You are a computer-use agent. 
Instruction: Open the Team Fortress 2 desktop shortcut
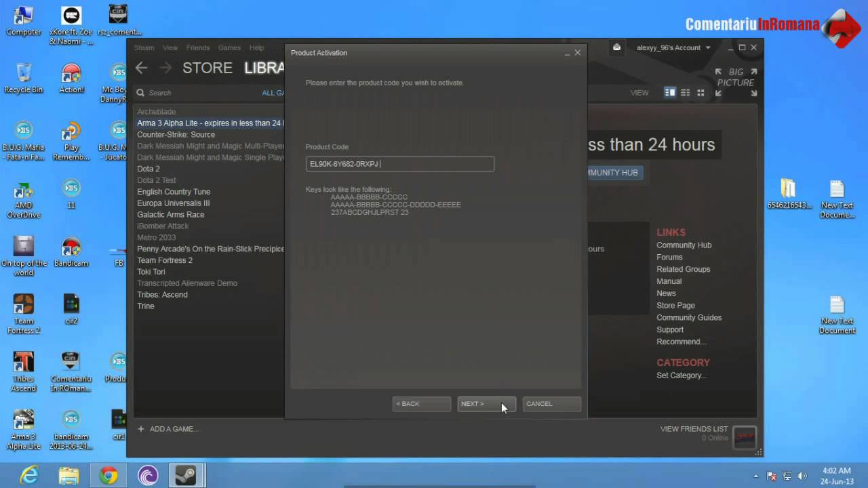[24, 314]
